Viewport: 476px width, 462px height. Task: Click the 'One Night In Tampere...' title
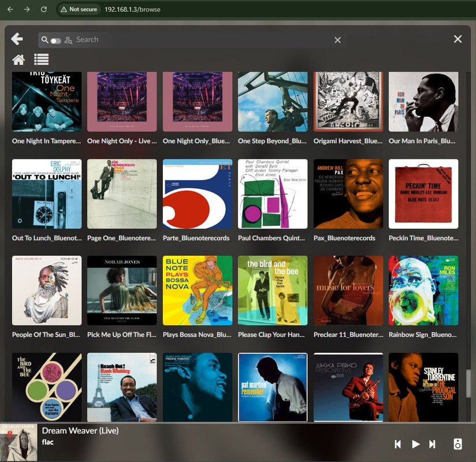click(46, 141)
